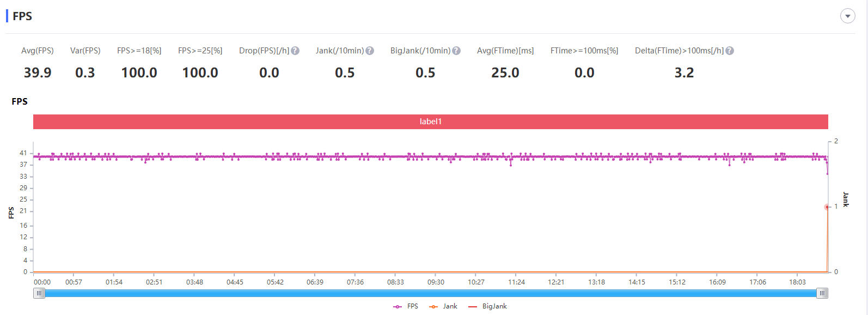Open help icon next to Jank(/10min)

pyautogui.click(x=370, y=51)
